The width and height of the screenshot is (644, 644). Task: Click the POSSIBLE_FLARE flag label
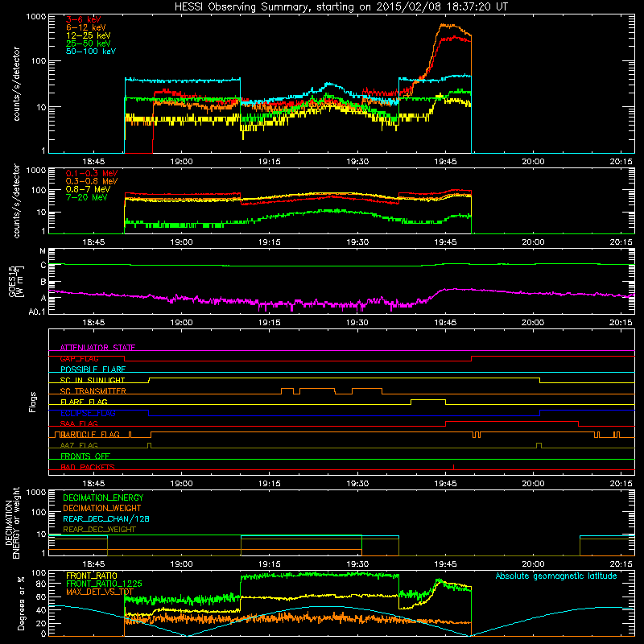pos(93,369)
